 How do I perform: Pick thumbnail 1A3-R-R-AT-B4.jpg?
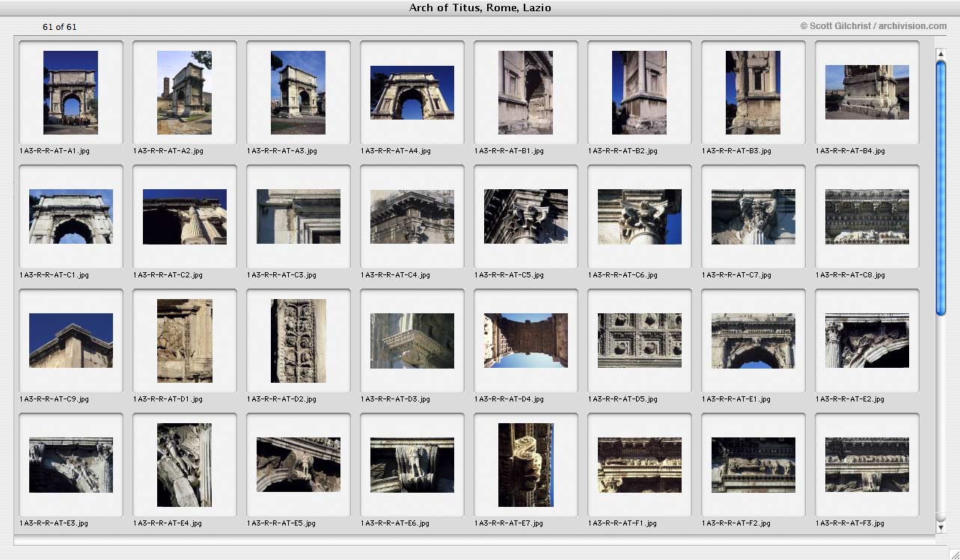pyautogui.click(x=867, y=93)
